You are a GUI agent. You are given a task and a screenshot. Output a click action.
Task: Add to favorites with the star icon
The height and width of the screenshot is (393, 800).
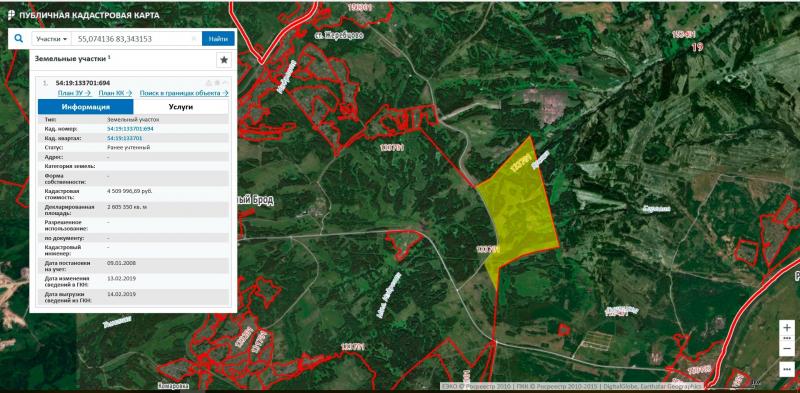(x=224, y=60)
